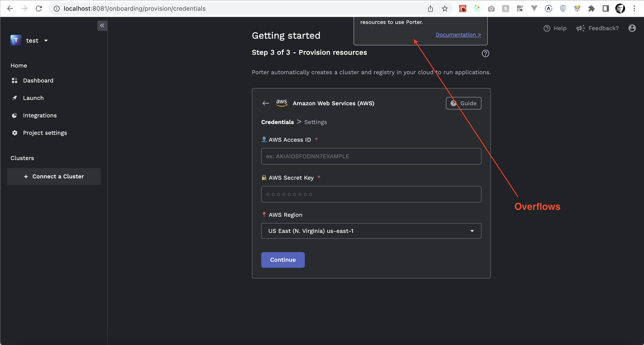
Task: Click the Help icon in top bar
Action: click(x=547, y=28)
